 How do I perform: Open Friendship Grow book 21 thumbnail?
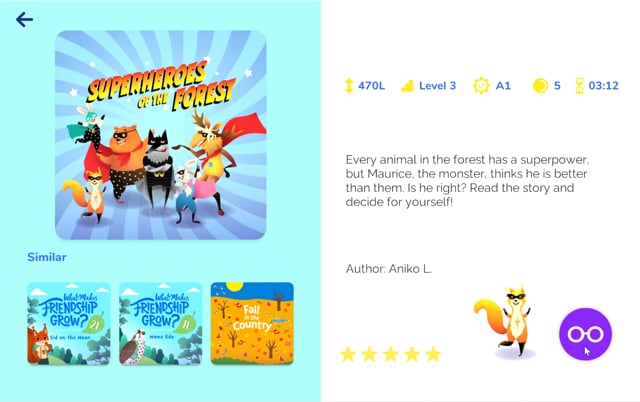tap(69, 323)
